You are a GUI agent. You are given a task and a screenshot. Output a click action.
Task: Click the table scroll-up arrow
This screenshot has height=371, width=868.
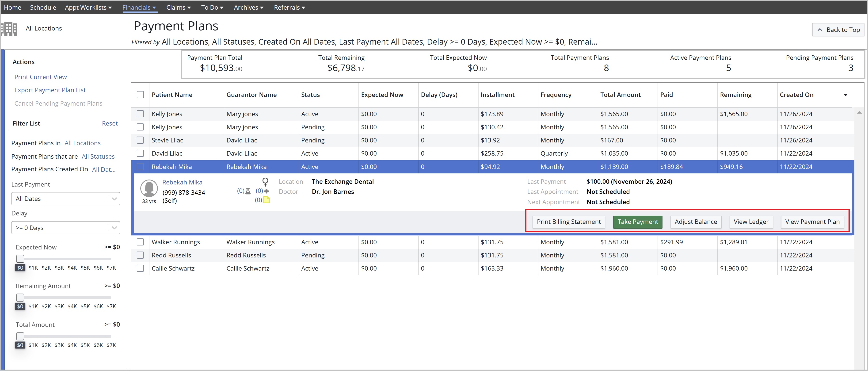859,113
